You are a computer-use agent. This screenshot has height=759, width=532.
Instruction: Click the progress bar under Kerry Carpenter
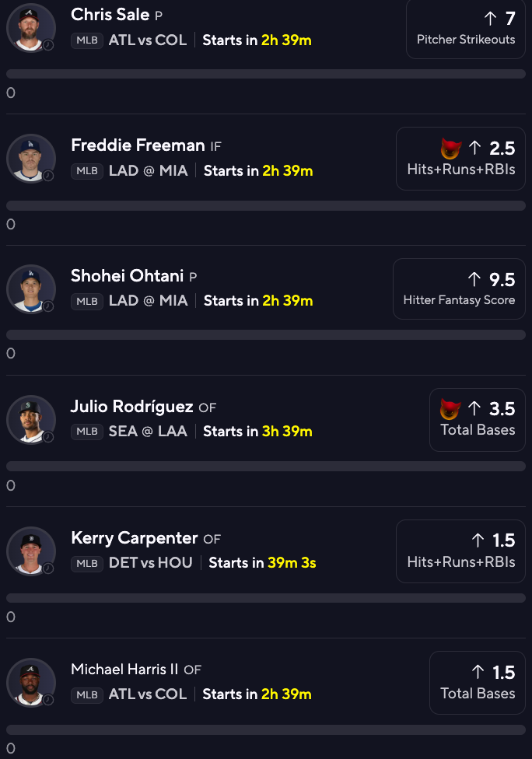[266, 598]
